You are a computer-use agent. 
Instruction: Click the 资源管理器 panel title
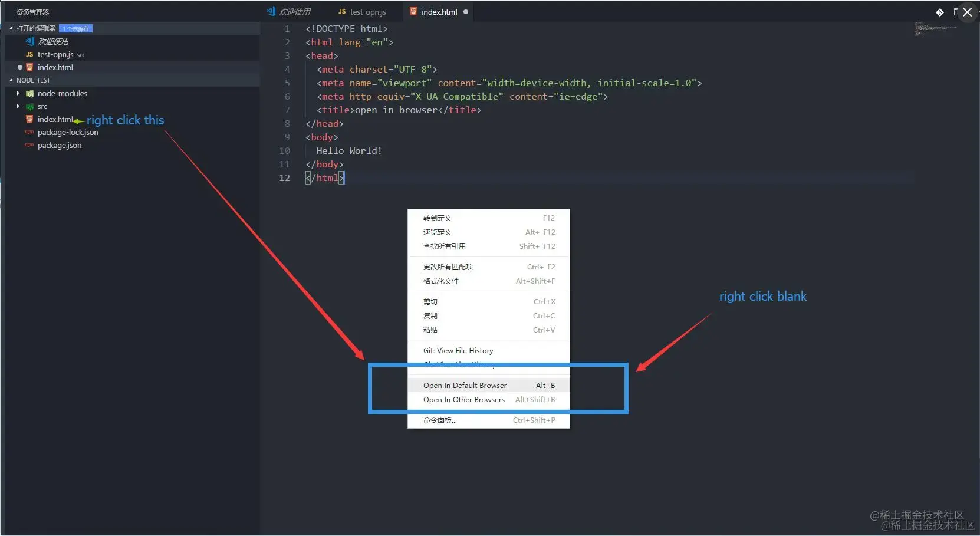pyautogui.click(x=33, y=12)
